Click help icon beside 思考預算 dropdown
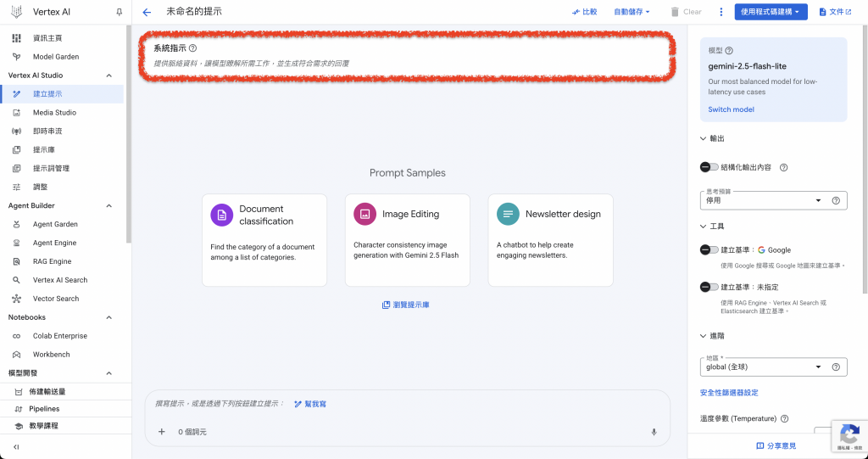Viewport: 868px width, 459px height. [836, 201]
